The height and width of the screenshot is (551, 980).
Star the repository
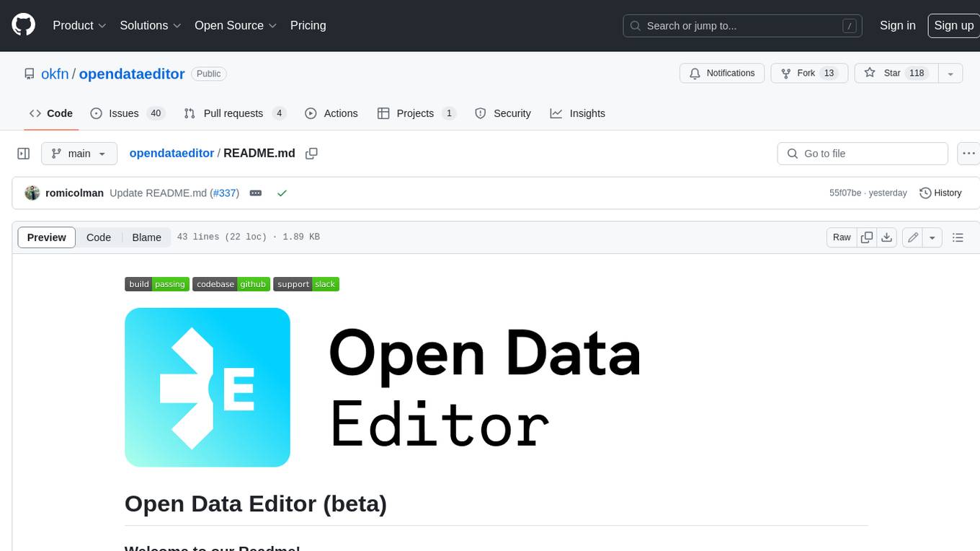pos(895,73)
